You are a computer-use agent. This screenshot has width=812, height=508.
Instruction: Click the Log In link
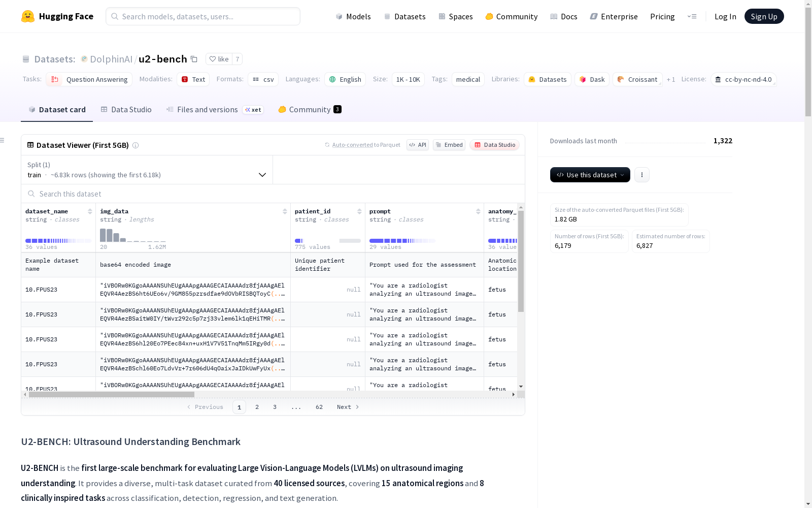725,16
